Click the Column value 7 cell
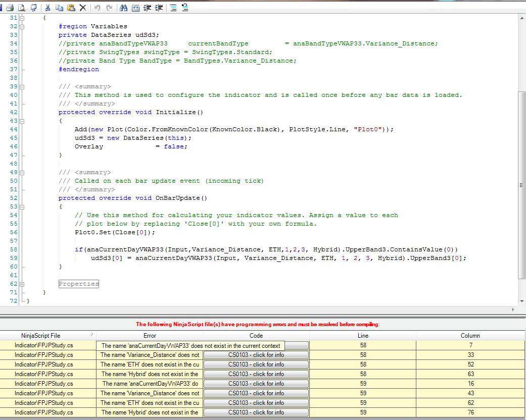Viewport: 526px width, 420px height. click(x=470, y=345)
